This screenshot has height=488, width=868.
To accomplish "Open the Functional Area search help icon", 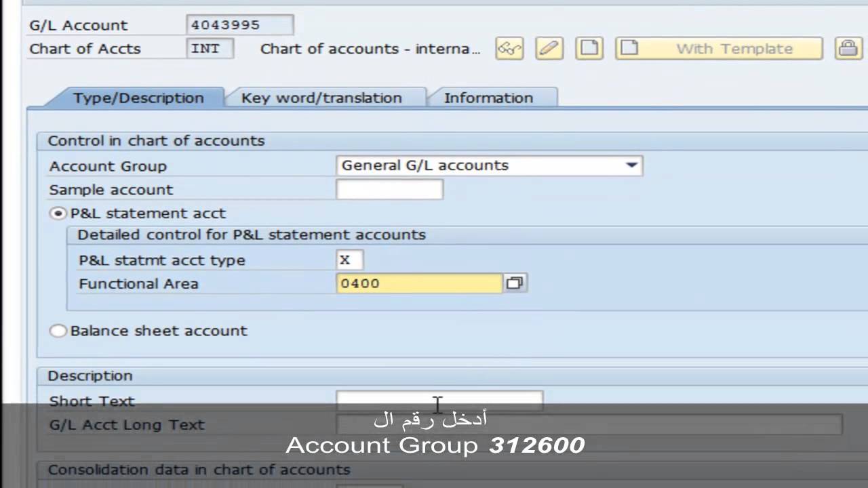I will (x=515, y=283).
